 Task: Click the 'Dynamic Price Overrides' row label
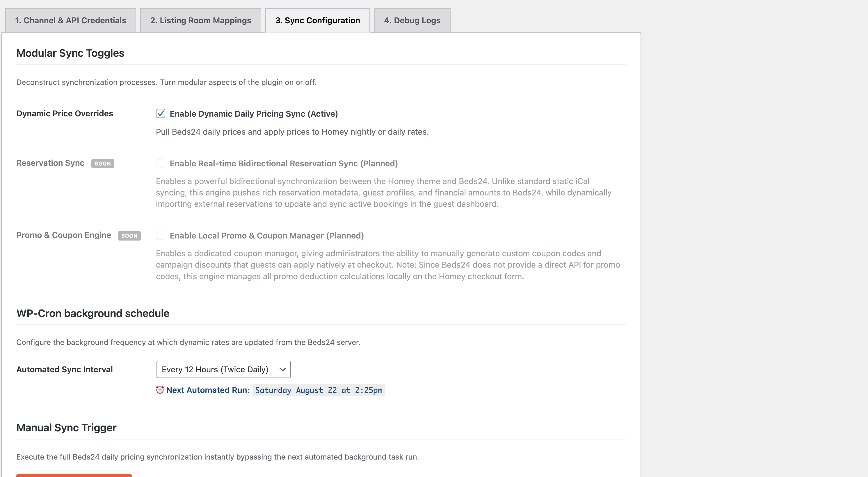pos(65,113)
